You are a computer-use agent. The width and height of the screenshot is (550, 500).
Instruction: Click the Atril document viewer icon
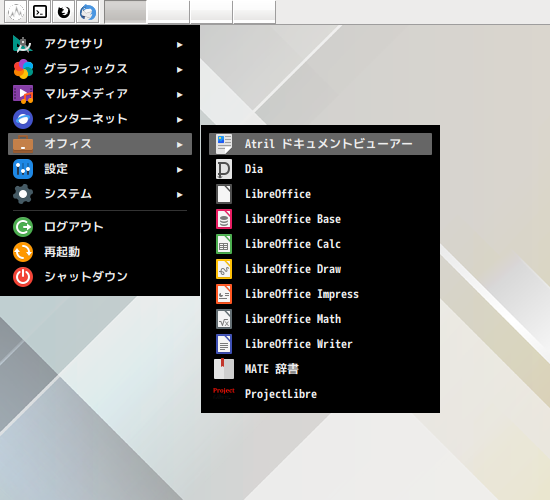224,144
